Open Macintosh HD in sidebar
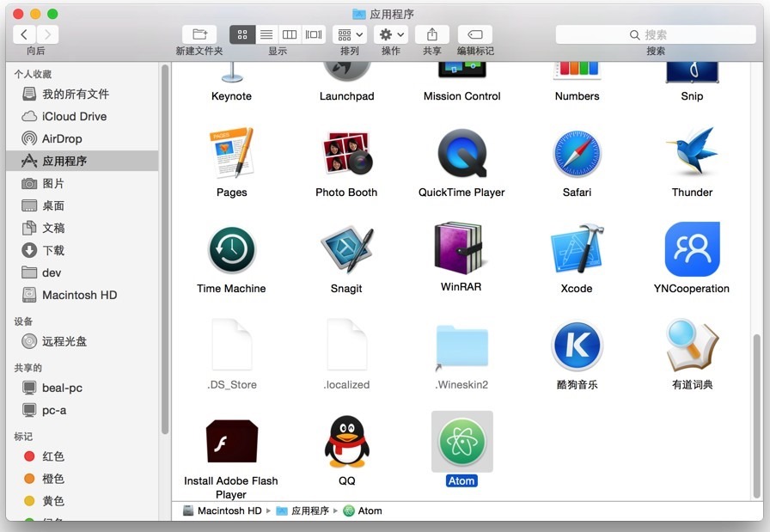 (82, 295)
